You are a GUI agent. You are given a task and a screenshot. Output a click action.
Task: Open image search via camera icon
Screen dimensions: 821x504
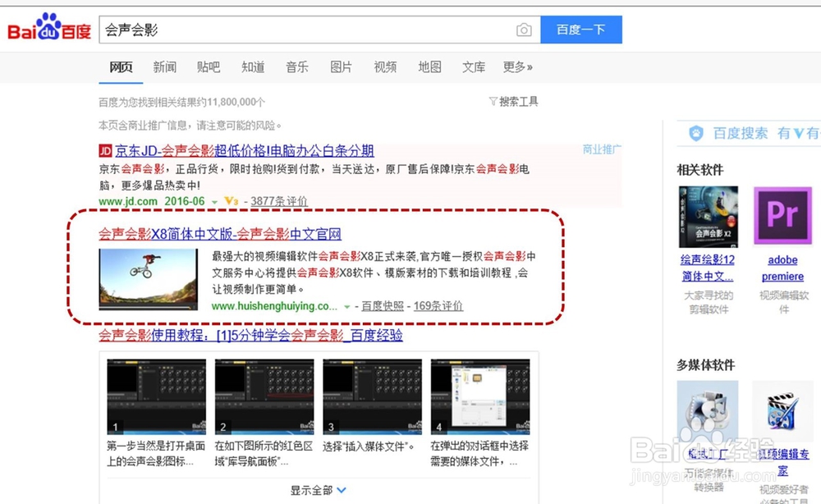(x=524, y=30)
